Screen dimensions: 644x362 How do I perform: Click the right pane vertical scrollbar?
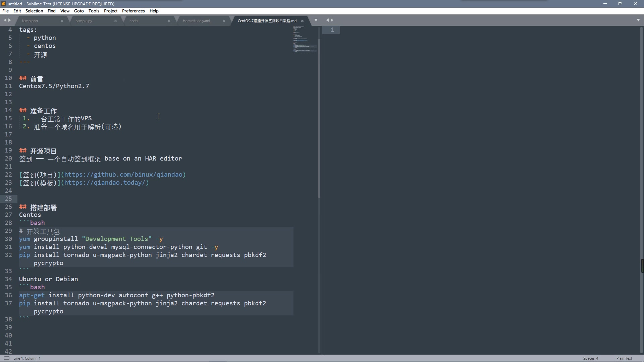pos(641,190)
